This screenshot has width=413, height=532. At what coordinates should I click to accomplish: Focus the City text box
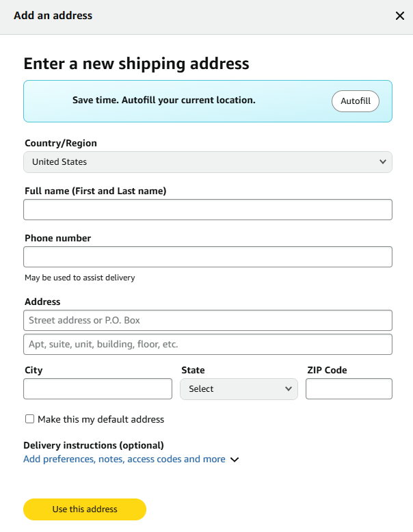coord(98,388)
